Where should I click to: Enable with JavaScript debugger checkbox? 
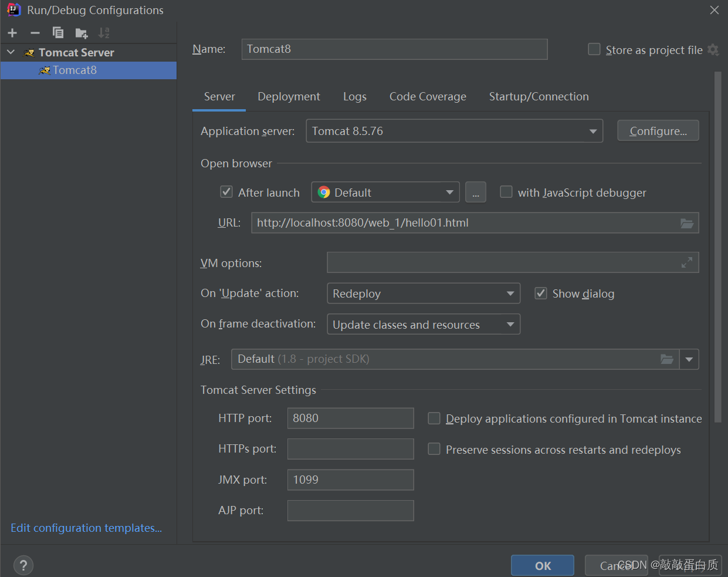506,192
